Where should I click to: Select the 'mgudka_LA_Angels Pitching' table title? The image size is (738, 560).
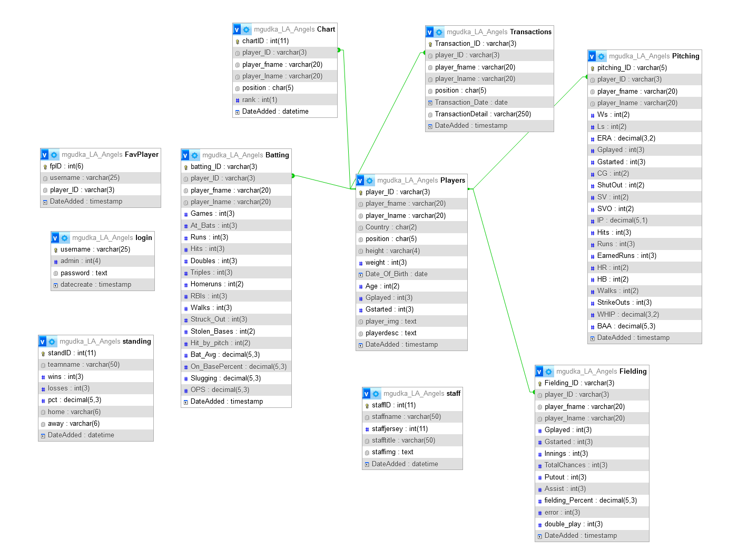pos(654,56)
